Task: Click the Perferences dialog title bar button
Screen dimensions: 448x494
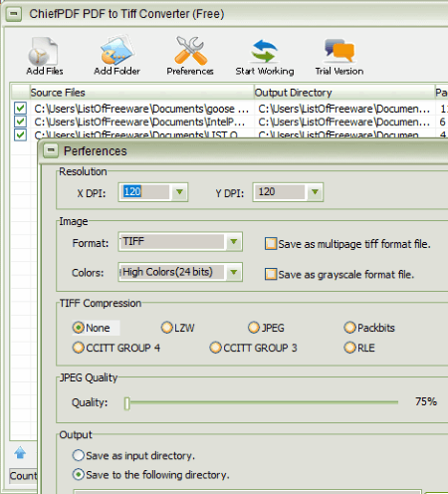Action: (51, 150)
